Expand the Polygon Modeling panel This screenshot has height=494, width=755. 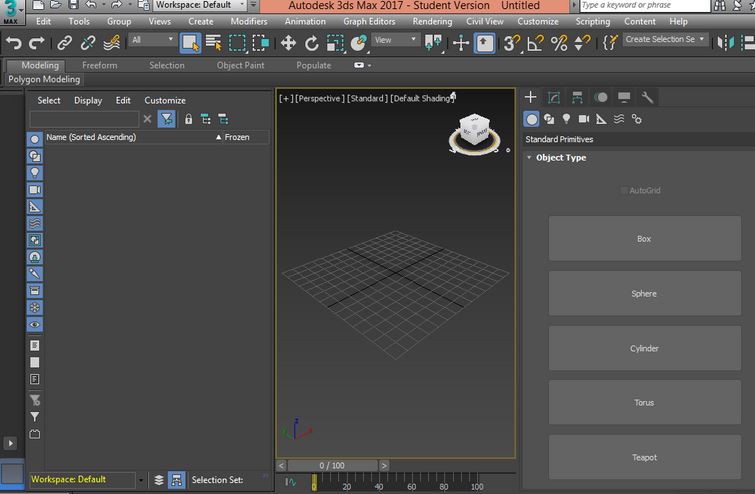click(44, 79)
